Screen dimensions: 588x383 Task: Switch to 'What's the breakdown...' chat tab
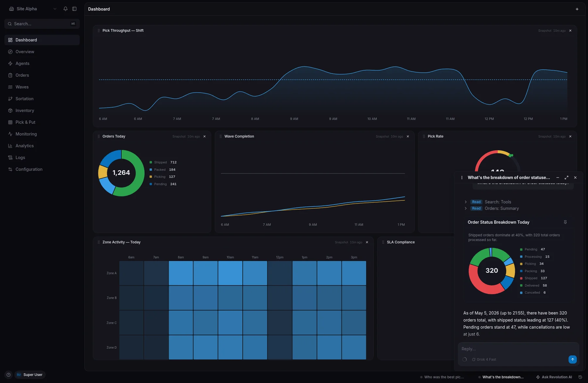pos(501,377)
